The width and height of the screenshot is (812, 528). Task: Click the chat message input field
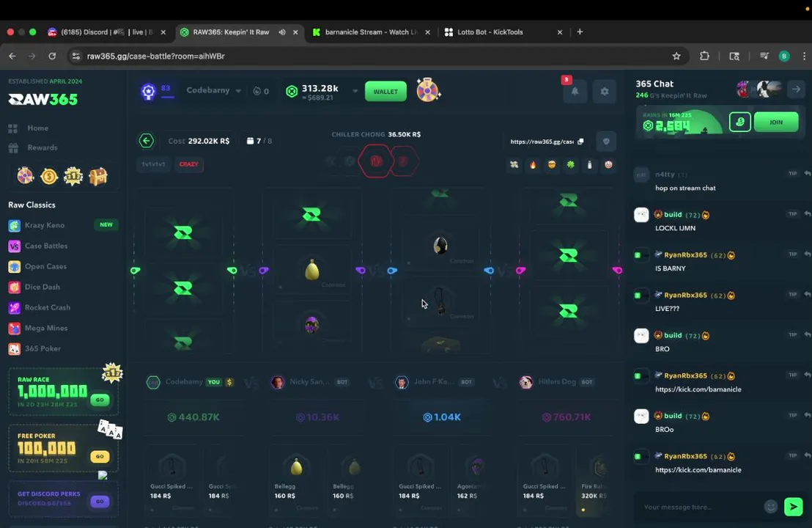pos(700,507)
